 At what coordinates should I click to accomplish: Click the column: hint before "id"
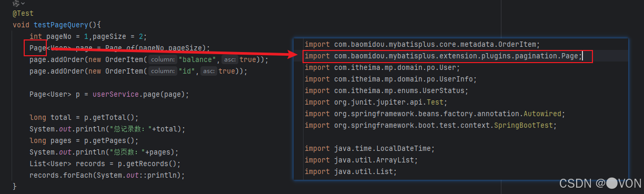click(x=162, y=71)
